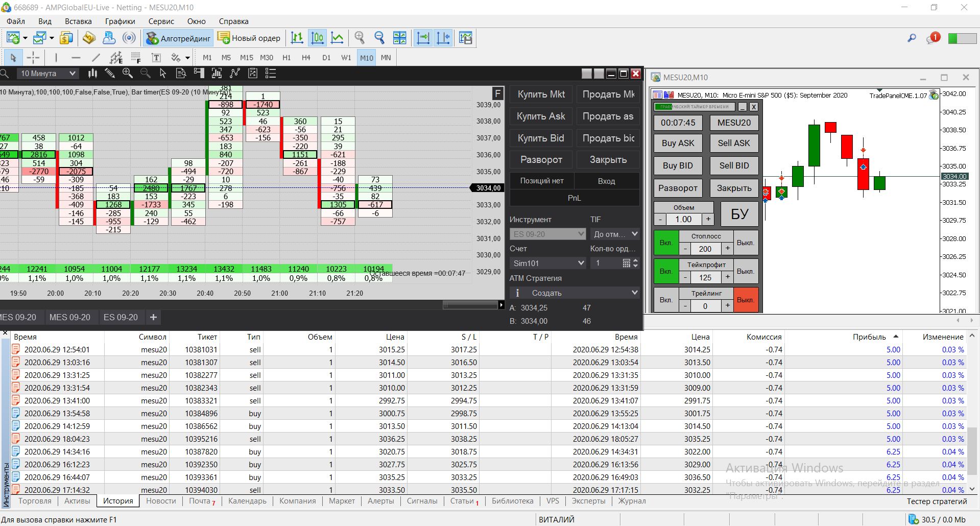Viewport: 980px width, 526px height.
Task: Select the crosshair tool
Action: pos(33,58)
